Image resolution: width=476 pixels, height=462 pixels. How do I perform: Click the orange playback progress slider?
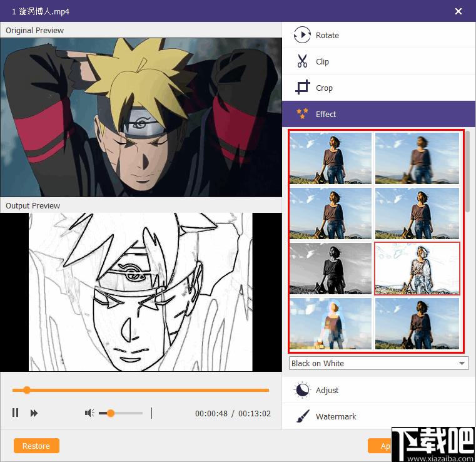(x=141, y=390)
